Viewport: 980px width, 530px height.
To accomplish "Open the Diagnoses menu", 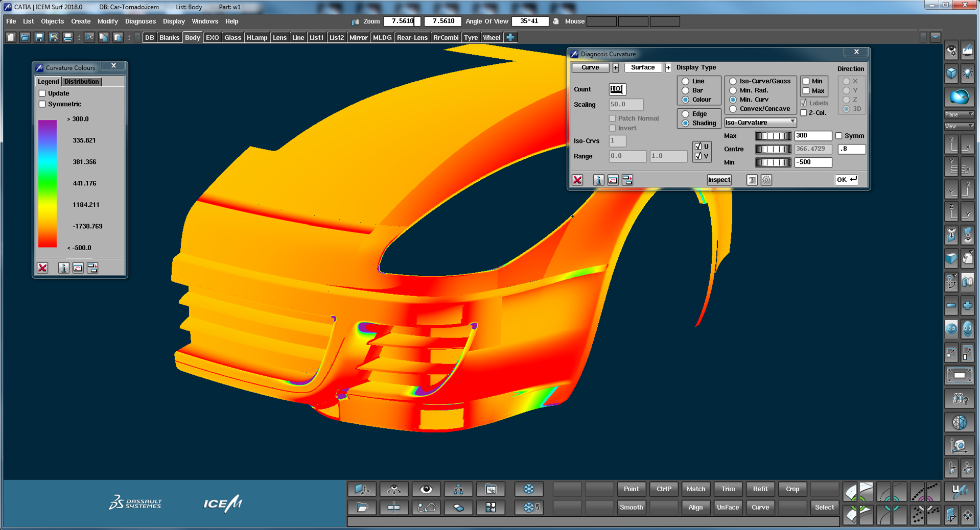I will point(140,21).
